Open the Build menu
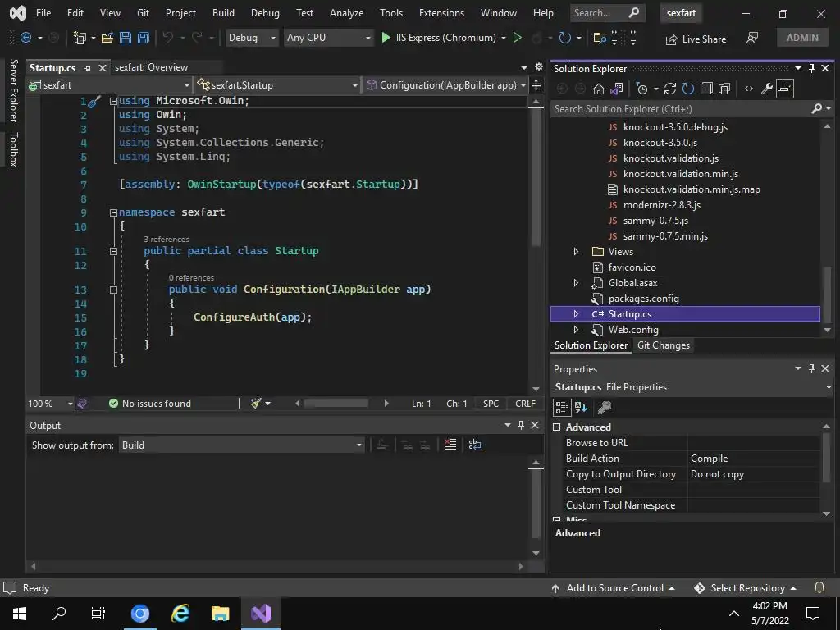Screen dimensions: 840x630 [x=223, y=13]
